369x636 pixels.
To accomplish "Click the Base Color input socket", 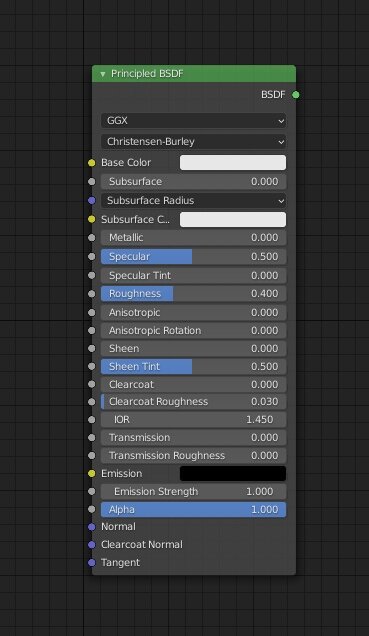I will point(92,163).
